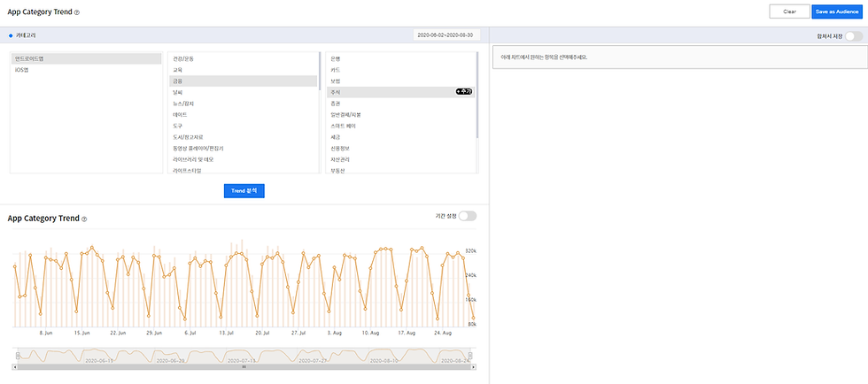Image resolution: width=868 pixels, height=384 pixels.
Task: Select the 신용정보 subcategory
Action: pos(400,149)
